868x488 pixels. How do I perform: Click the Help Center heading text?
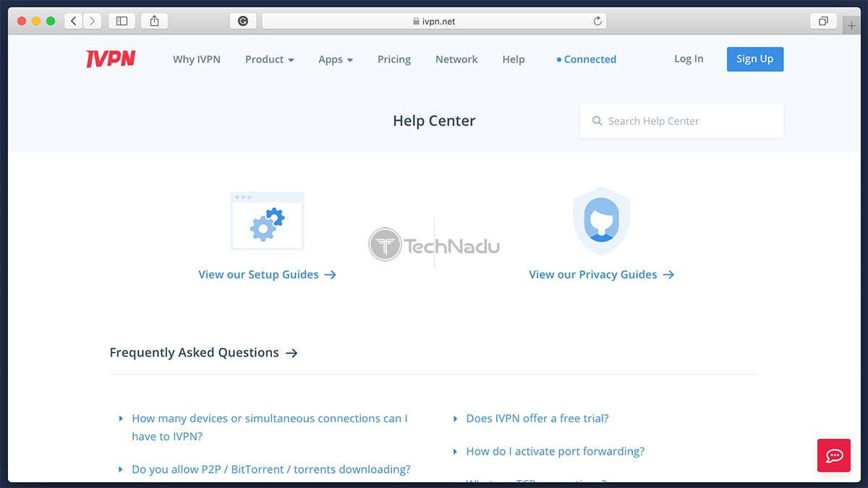434,121
